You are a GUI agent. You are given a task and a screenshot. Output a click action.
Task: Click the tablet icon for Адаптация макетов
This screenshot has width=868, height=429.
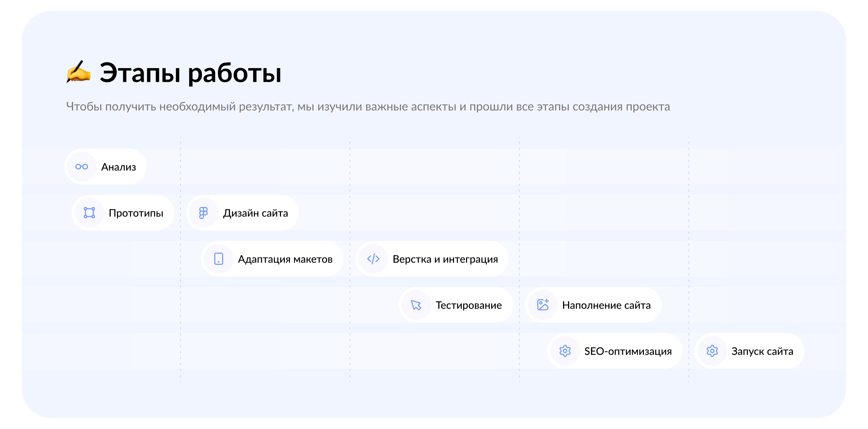[219, 259]
